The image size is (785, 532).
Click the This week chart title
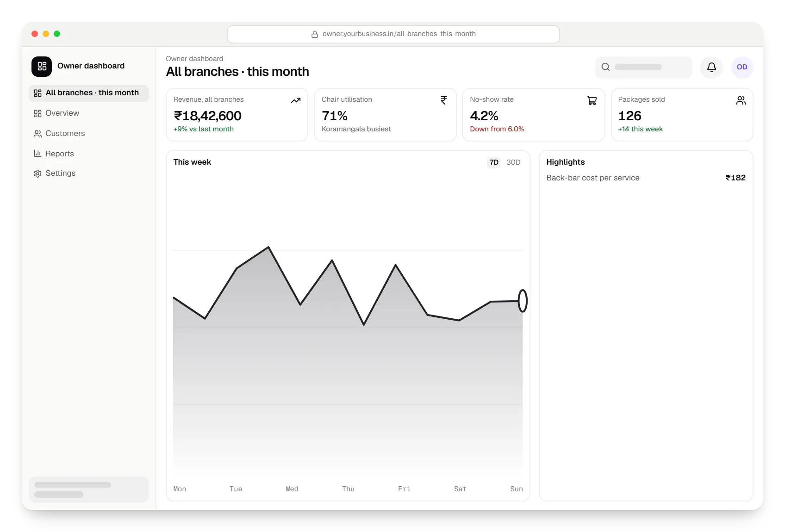click(x=192, y=162)
